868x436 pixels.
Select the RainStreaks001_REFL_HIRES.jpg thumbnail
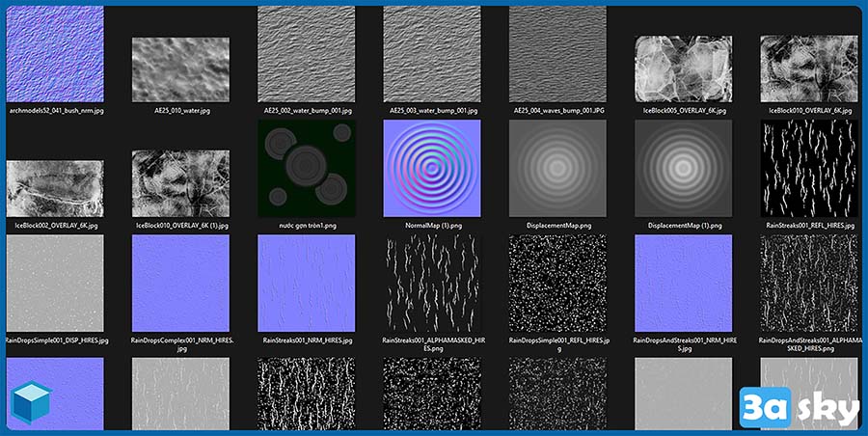808,169
